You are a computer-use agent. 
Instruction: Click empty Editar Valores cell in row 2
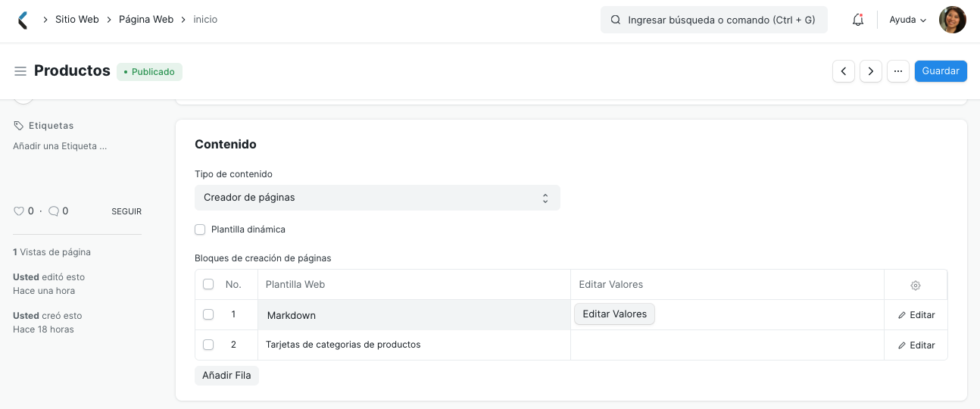coord(727,345)
